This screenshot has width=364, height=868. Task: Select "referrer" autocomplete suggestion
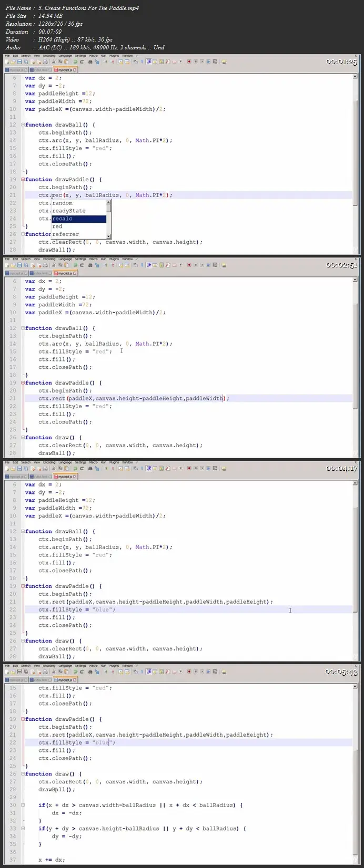pos(79,234)
